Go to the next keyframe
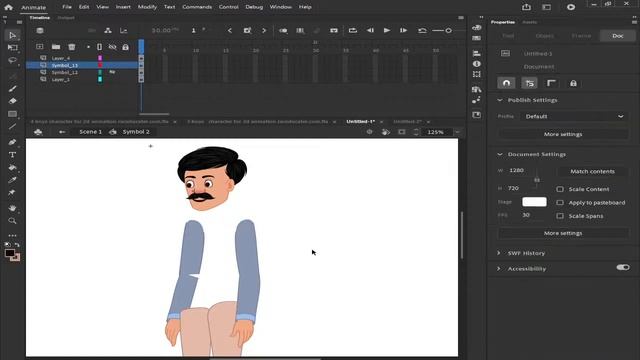Viewport: 640px width, 360px height. coord(264,31)
